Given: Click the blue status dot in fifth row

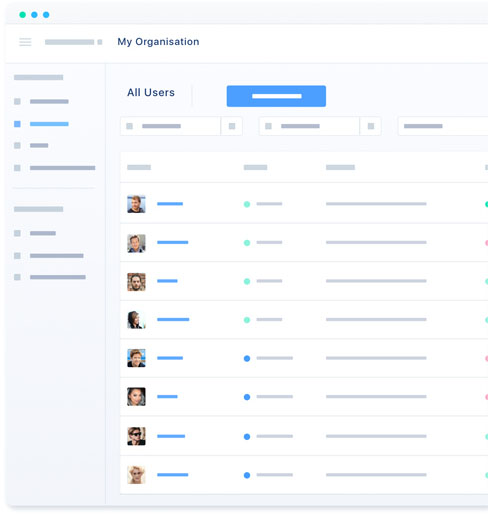Looking at the screenshot, I should pyautogui.click(x=247, y=359).
